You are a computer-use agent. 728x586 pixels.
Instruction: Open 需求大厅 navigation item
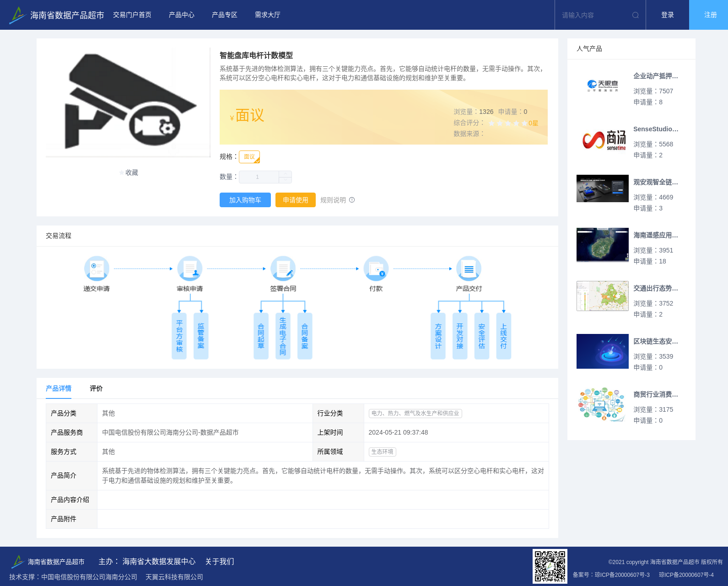click(268, 15)
